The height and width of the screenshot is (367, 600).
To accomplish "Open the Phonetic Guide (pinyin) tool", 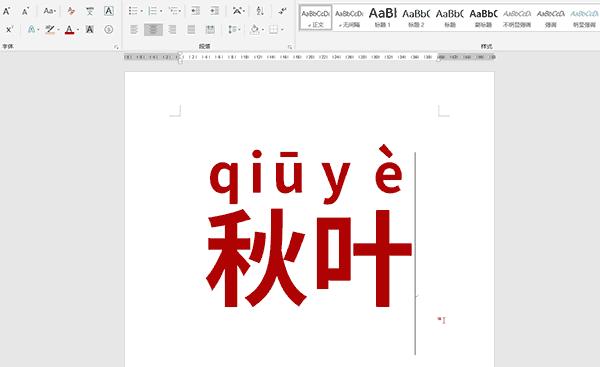I will pyautogui.click(x=90, y=11).
